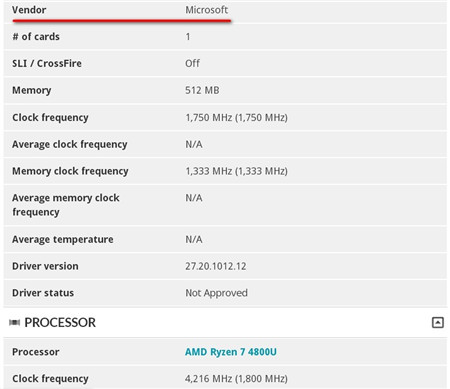The height and width of the screenshot is (389, 450).
Task: Click the Average clock frequency N/A value
Action: (194, 145)
